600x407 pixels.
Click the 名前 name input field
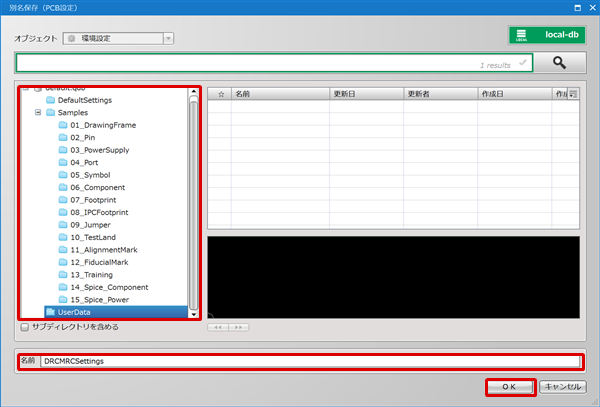click(310, 361)
